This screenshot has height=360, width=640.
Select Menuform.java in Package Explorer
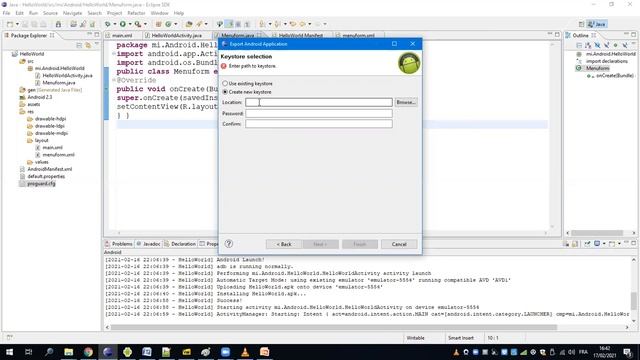point(59,83)
